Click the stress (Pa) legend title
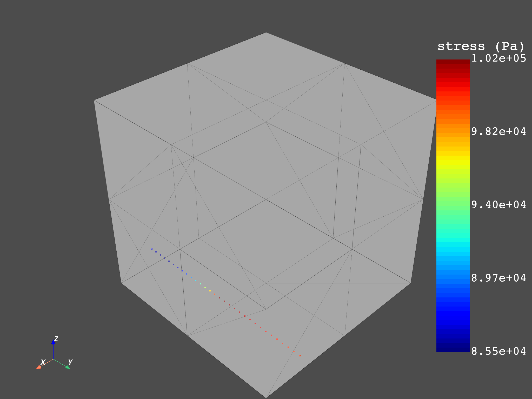This screenshot has height=399, width=532. (x=481, y=46)
